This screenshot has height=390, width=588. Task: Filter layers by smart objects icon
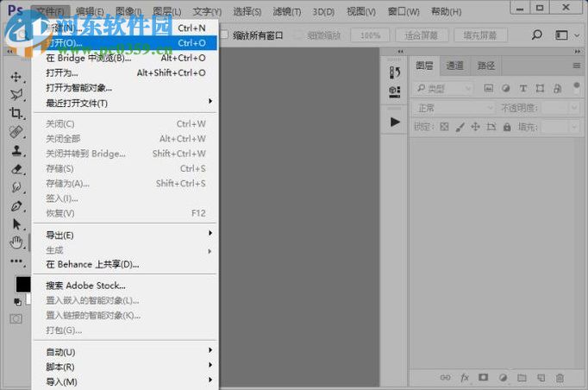(x=557, y=88)
